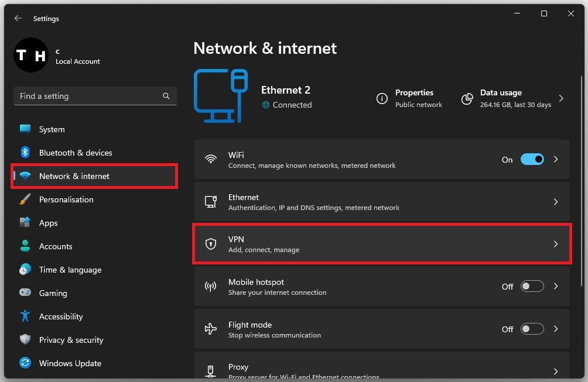This screenshot has height=382, width=588.
Task: Click the Gaming controller icon
Action: (x=25, y=293)
